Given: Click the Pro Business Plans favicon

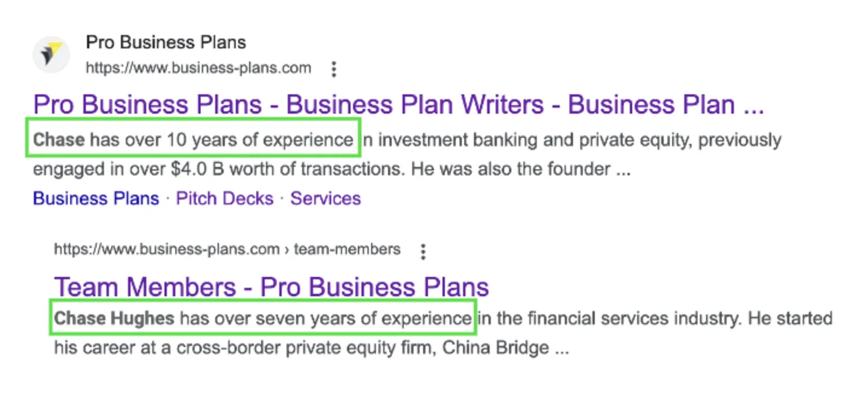Looking at the screenshot, I should [x=51, y=55].
